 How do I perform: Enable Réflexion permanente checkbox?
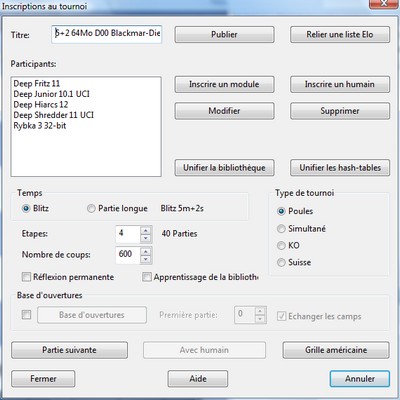[26, 277]
